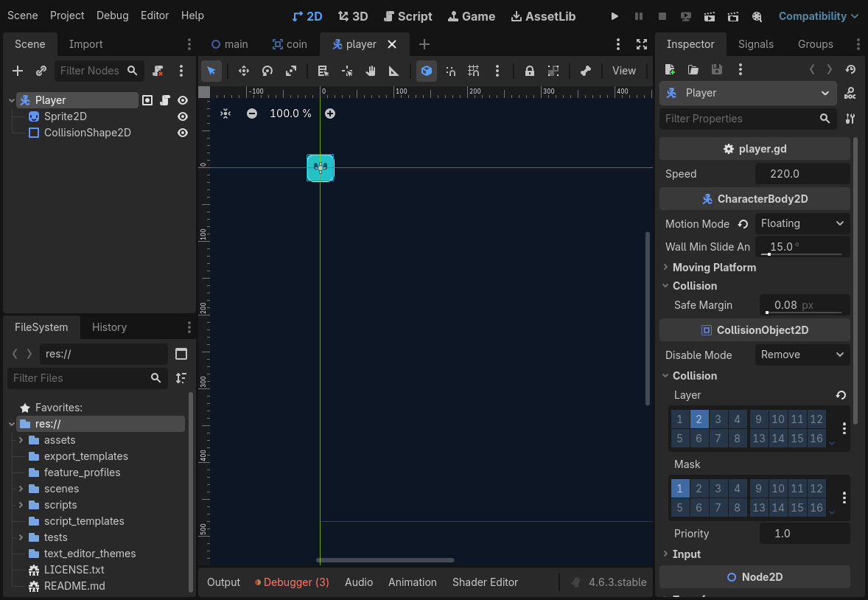
Task: Hide the CollisionShape2D node
Action: point(183,133)
